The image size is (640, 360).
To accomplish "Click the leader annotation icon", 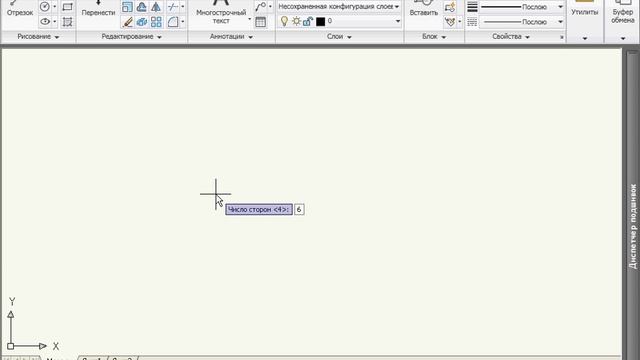I will [x=261, y=7].
